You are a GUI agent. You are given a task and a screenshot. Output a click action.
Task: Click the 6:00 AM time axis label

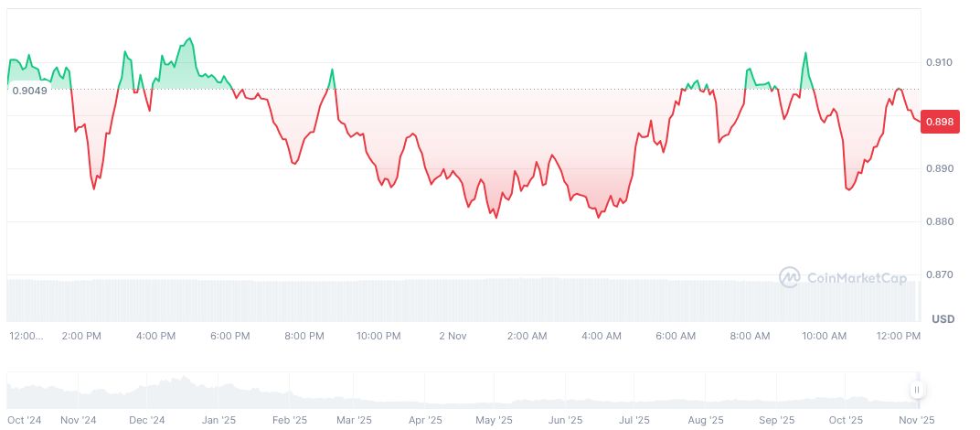point(676,337)
